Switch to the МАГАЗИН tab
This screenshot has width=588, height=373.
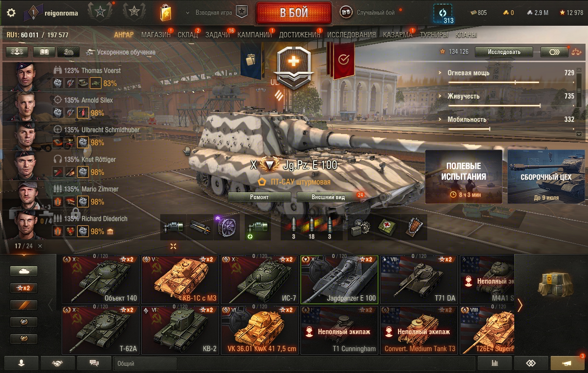[x=155, y=35]
